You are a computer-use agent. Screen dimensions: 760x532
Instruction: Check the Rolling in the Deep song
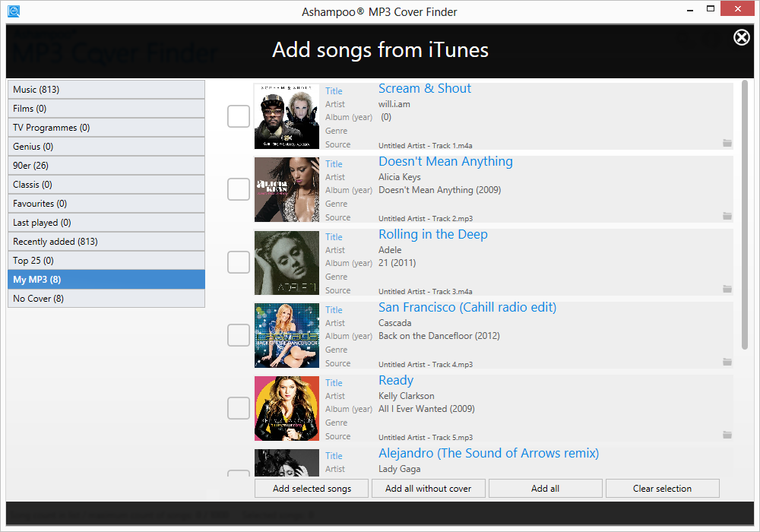pos(239,262)
